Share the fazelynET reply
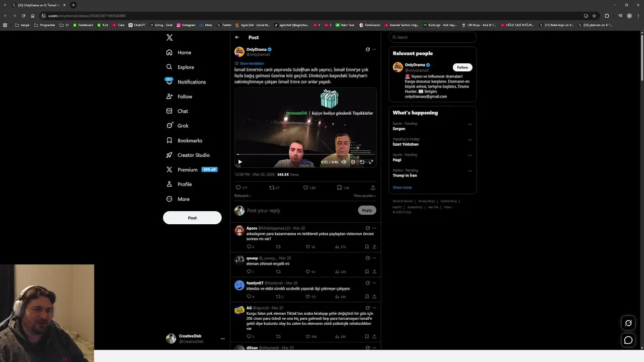Viewport: 644px width, 362px height. click(374, 297)
